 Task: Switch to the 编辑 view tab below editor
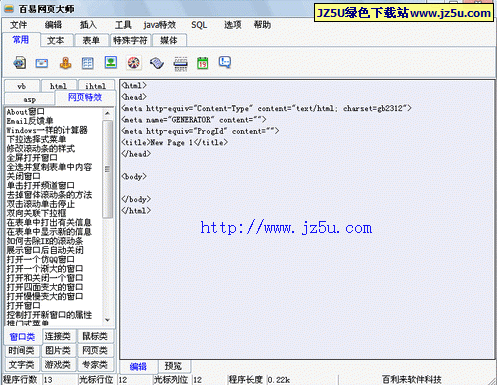coord(138,366)
